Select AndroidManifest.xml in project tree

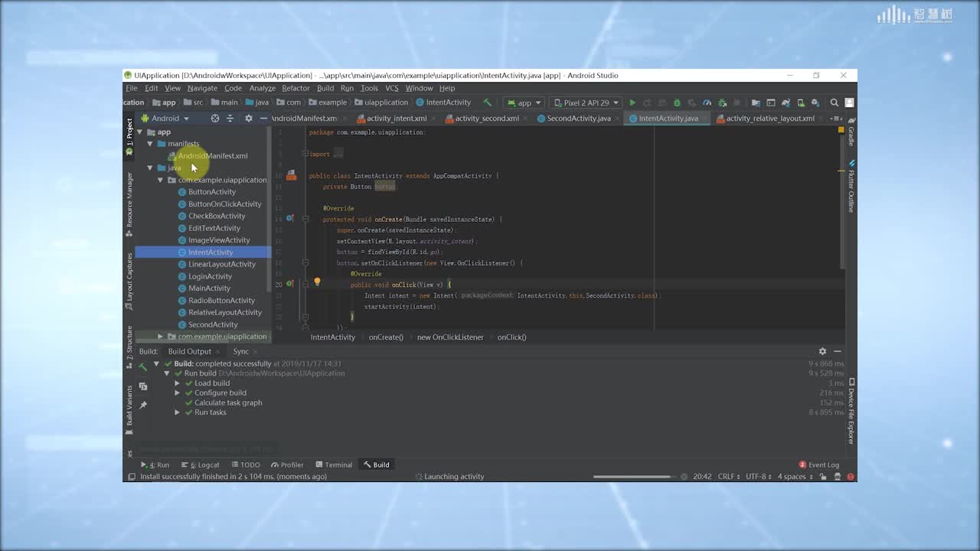213,156
